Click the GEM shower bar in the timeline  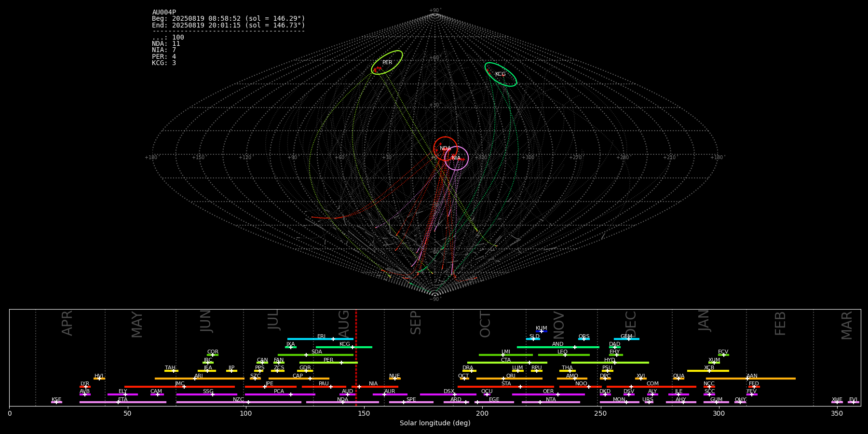coord(626,339)
